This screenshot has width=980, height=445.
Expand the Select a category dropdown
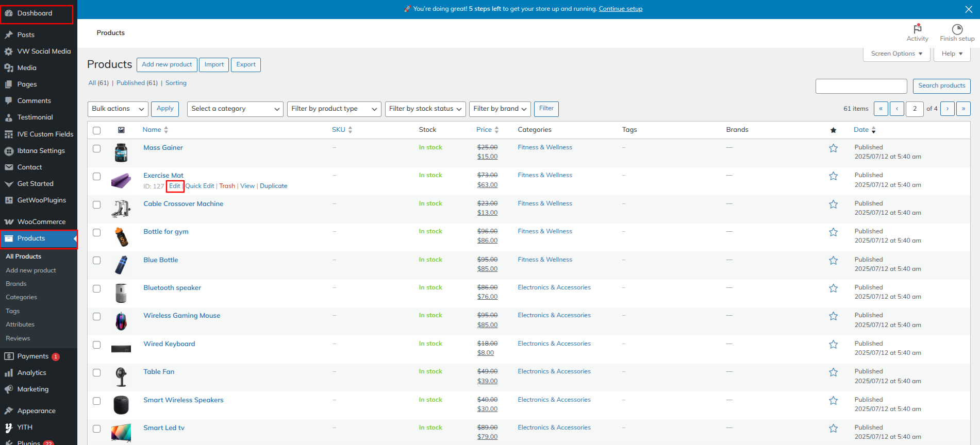tap(235, 109)
